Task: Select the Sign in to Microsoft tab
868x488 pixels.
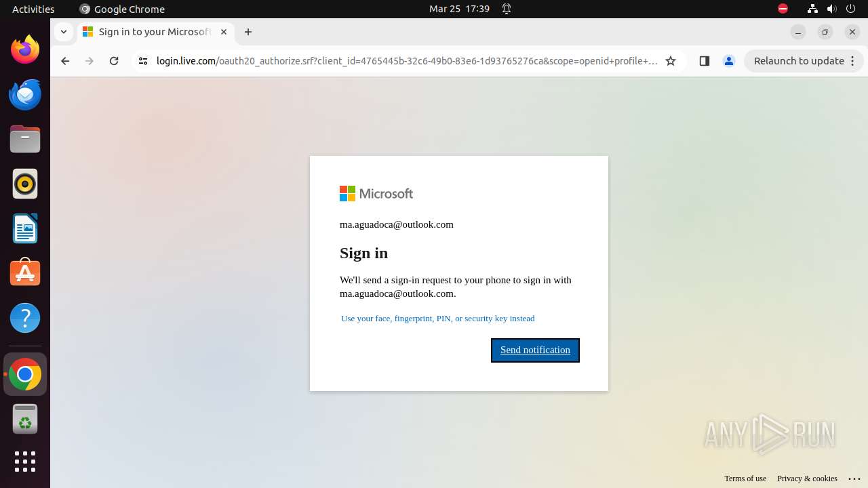Action: point(155,32)
